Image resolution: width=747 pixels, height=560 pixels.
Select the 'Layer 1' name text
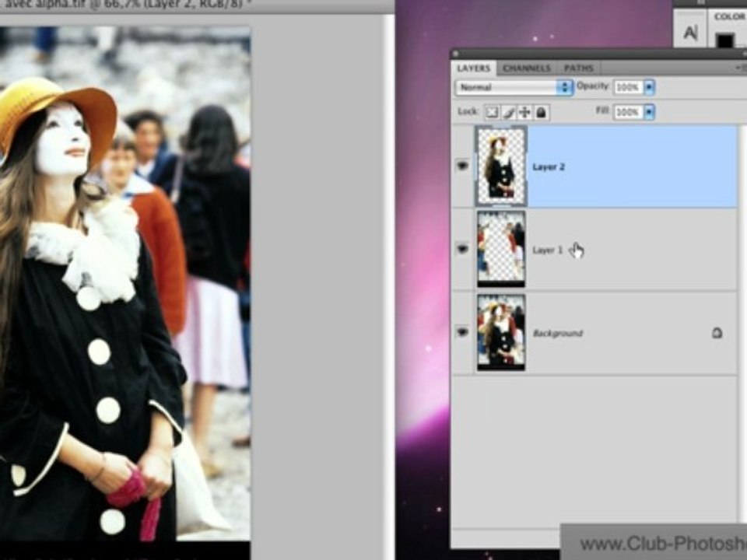point(547,250)
